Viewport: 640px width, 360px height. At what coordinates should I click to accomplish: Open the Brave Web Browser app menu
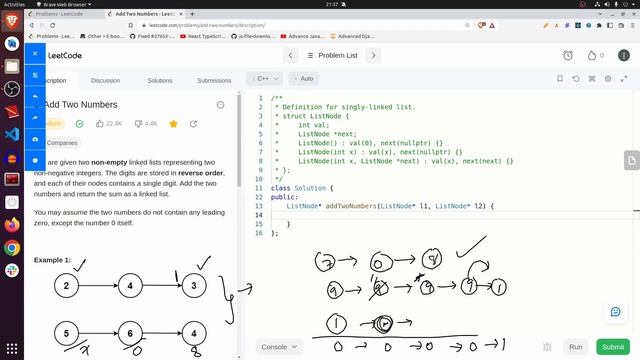[x=64, y=4]
